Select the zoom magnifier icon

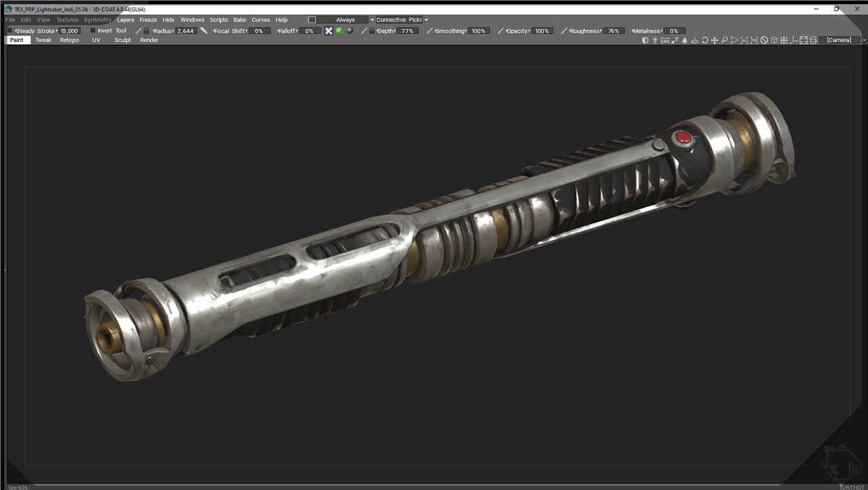(724, 40)
